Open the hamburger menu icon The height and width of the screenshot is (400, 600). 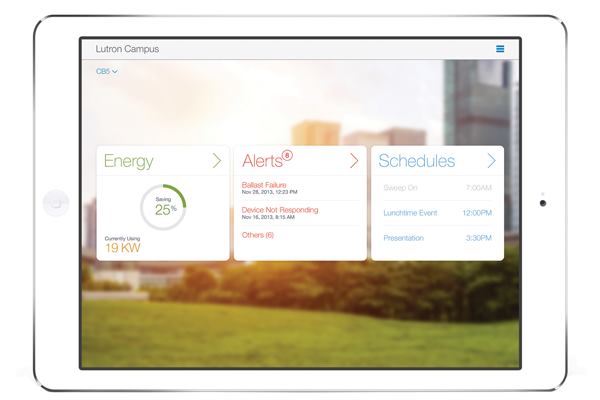click(x=500, y=49)
